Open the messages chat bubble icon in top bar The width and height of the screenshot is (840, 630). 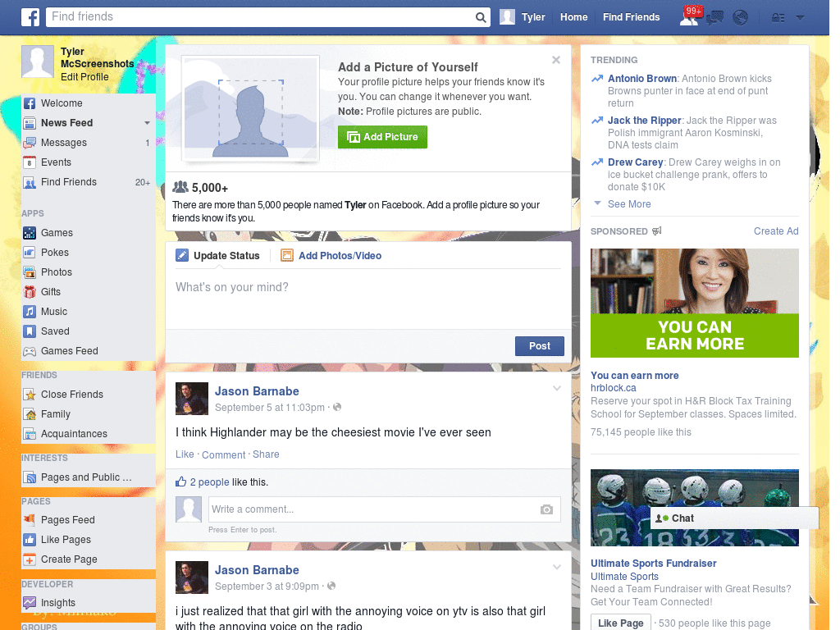click(714, 18)
